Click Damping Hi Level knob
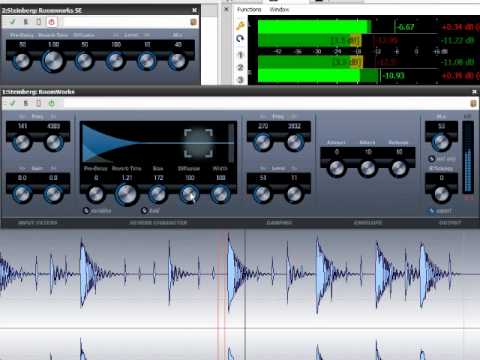 tap(294, 194)
